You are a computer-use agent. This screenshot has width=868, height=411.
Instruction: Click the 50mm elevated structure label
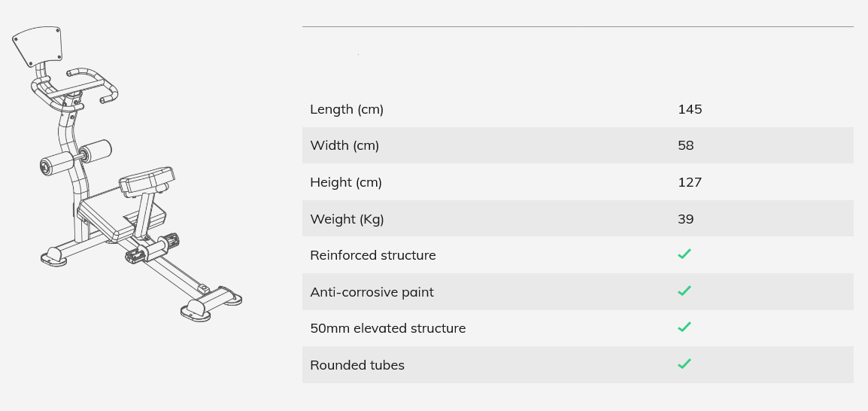click(x=387, y=328)
